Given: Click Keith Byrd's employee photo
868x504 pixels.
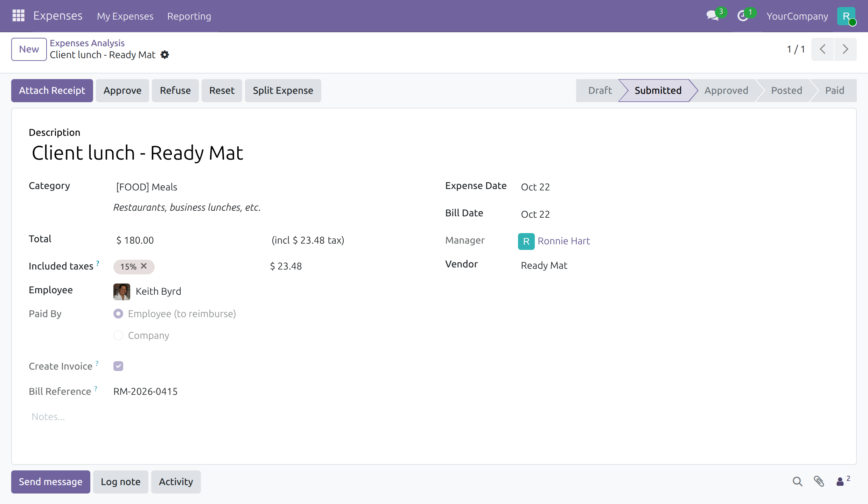Looking at the screenshot, I should (x=122, y=292).
